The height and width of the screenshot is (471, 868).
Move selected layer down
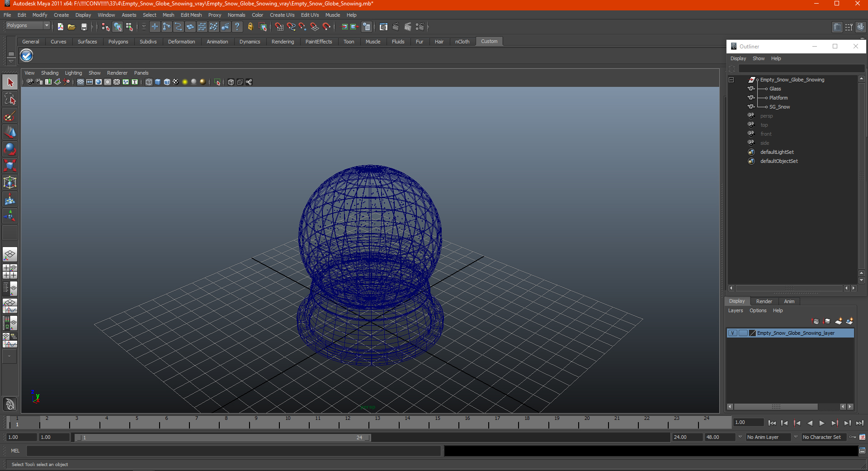coord(827,321)
